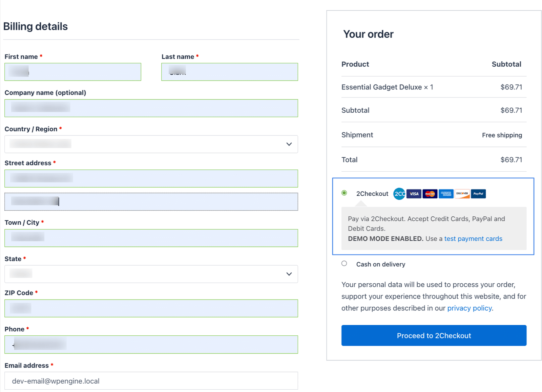Click the 2Checkout payment method label
Viewport: 542px width, 392px height.
[x=372, y=194]
